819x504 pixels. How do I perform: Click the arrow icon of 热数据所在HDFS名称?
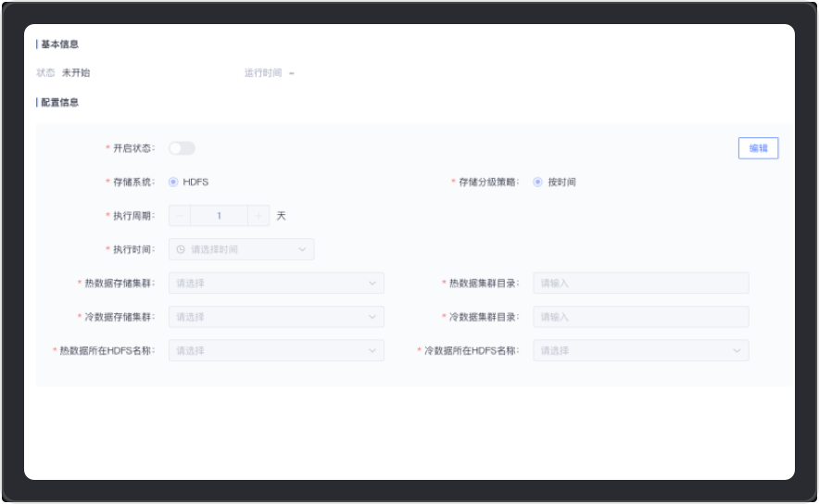point(372,351)
